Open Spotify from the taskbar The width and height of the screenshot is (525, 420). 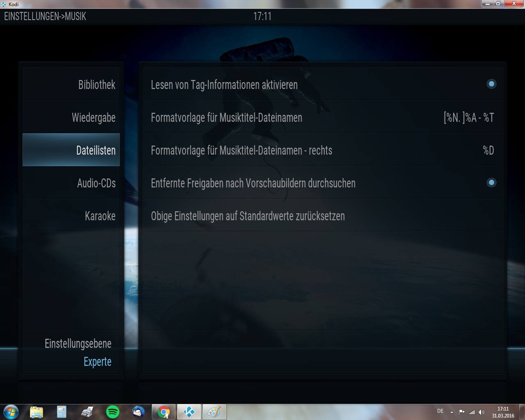click(113, 411)
